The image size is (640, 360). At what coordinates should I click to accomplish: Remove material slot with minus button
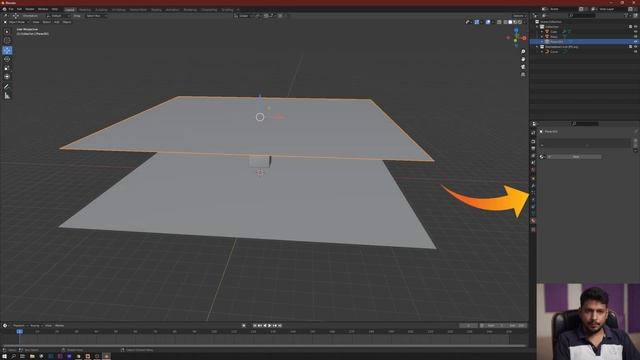[x=635, y=145]
